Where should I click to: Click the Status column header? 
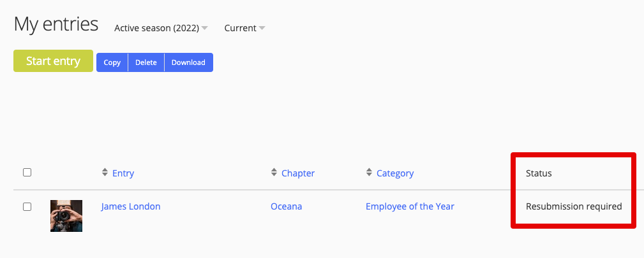pos(539,173)
